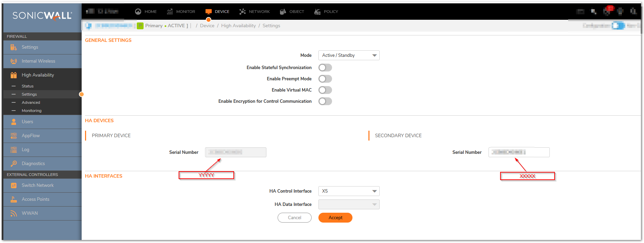Image resolution: width=644 pixels, height=243 pixels.
Task: Enable Stateful Synchronization toggle
Action: point(325,68)
